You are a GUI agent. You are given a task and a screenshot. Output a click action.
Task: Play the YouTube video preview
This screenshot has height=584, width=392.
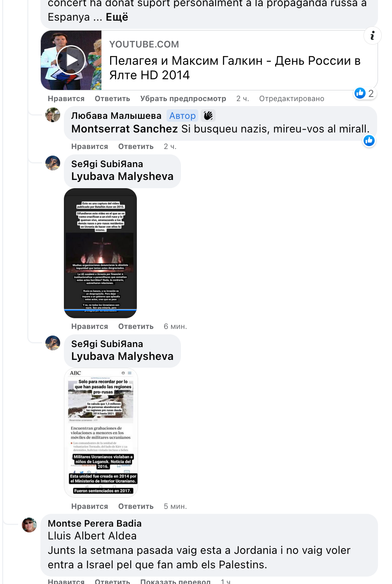click(x=71, y=60)
